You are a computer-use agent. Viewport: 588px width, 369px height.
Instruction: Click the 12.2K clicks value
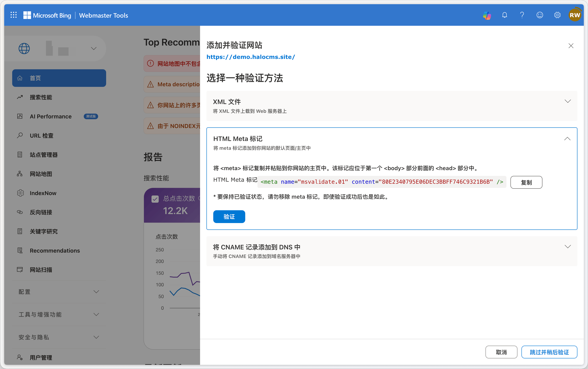(x=175, y=211)
